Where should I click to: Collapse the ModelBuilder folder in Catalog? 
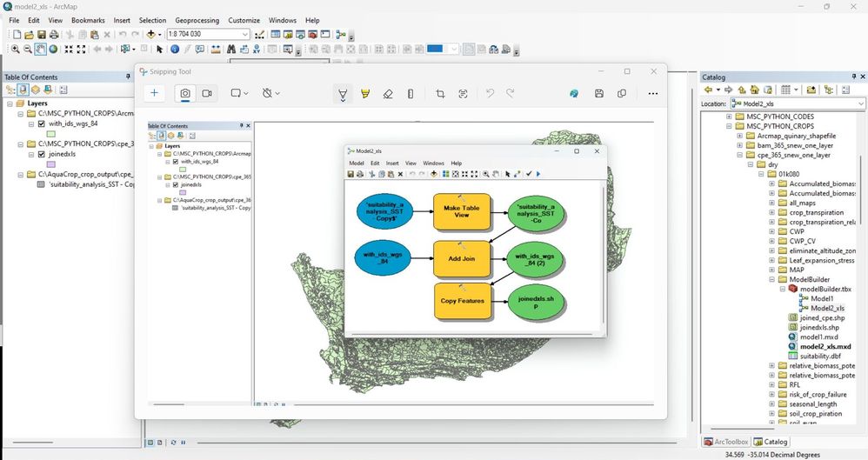point(772,279)
